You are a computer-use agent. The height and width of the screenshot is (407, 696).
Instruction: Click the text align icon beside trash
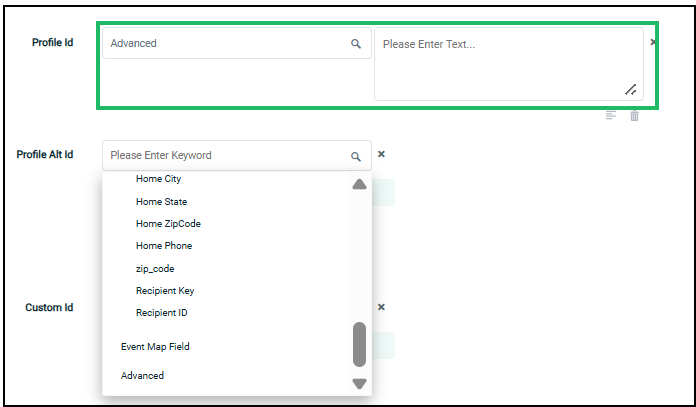pos(611,116)
